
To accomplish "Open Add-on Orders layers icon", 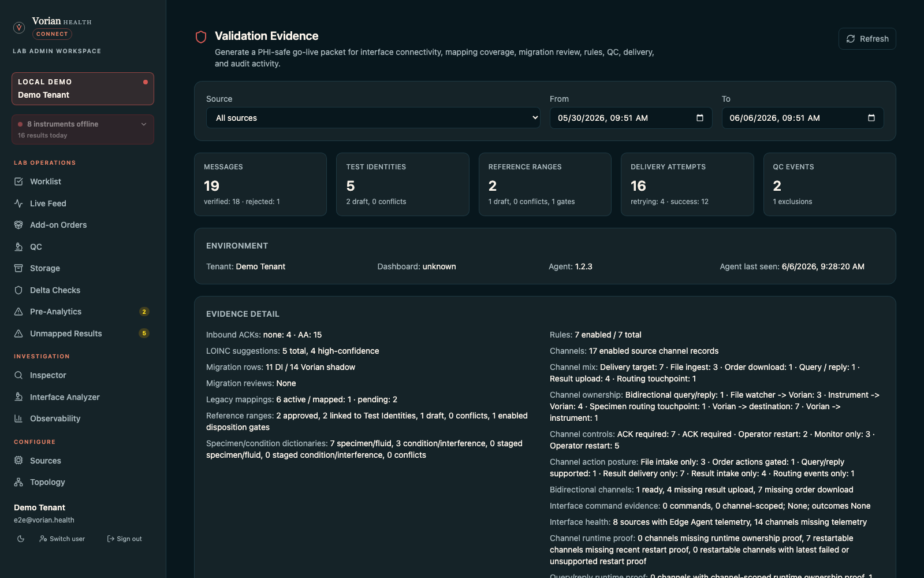I will pos(18,225).
